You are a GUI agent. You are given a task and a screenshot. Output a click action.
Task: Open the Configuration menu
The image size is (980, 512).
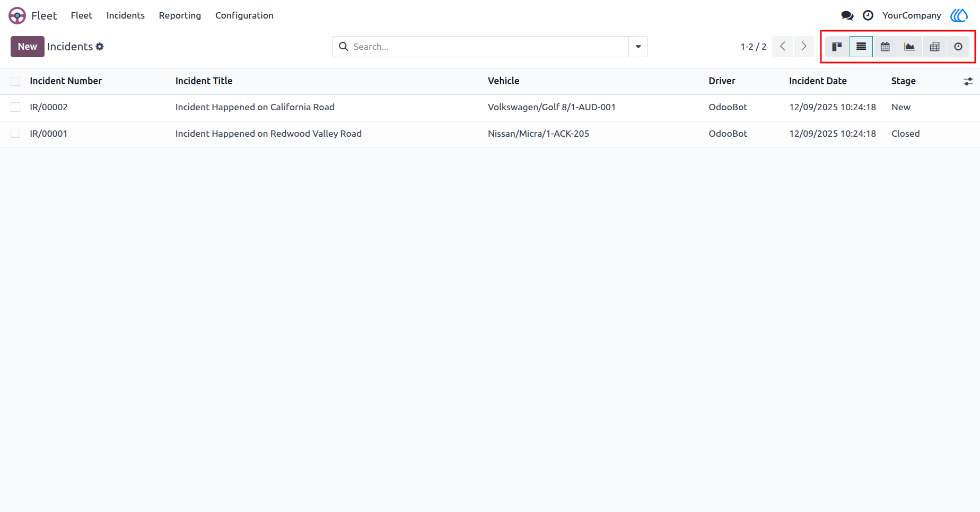[x=244, y=15]
